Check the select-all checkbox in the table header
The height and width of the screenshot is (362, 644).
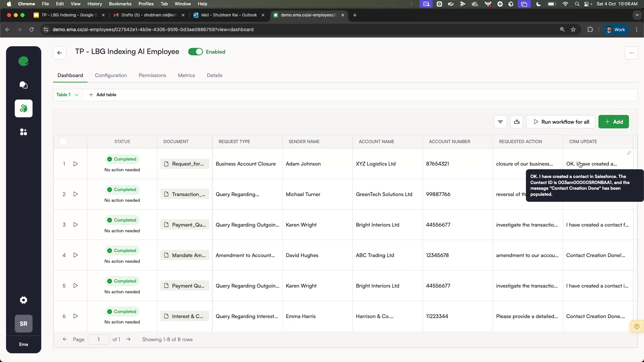[x=63, y=142]
